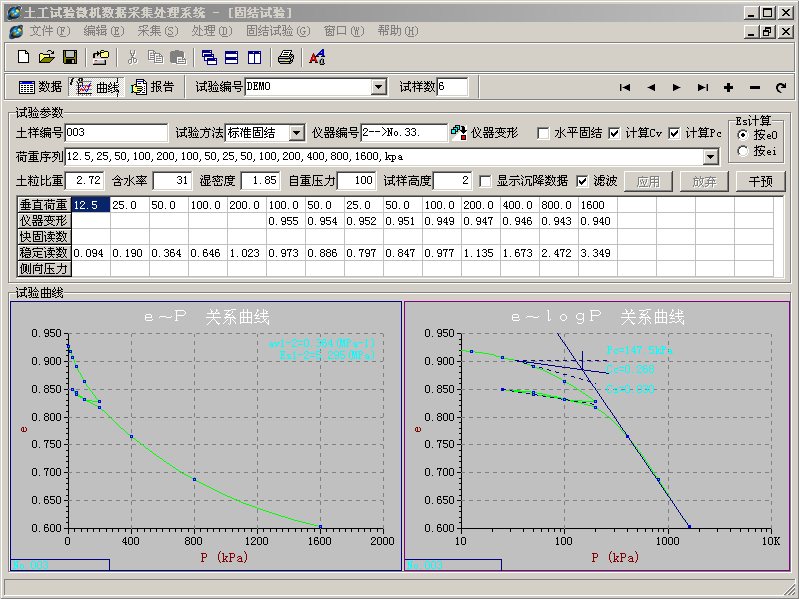Click the 土样编号 input field
The height and width of the screenshot is (599, 799).
click(117, 133)
